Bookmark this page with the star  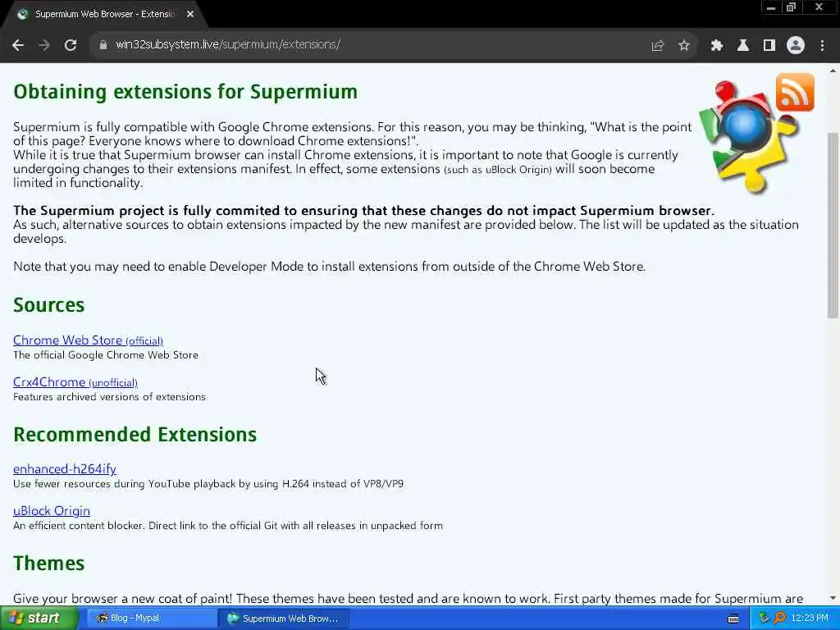[683, 46]
